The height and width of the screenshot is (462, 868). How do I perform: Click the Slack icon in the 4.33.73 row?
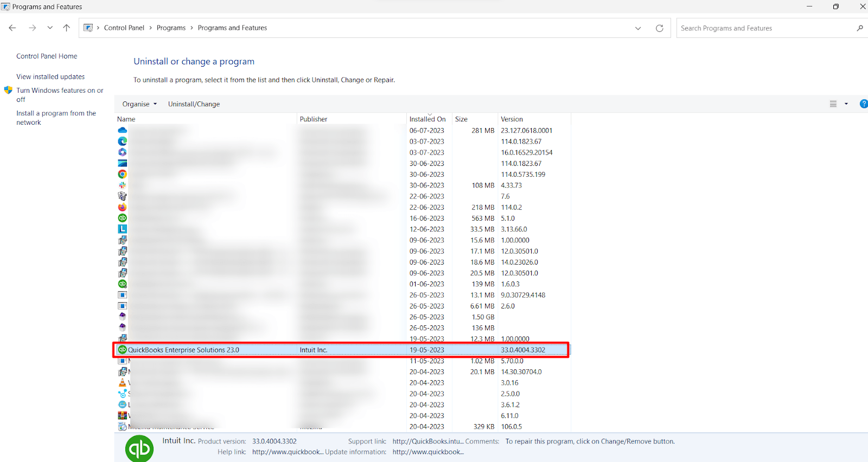pos(123,185)
